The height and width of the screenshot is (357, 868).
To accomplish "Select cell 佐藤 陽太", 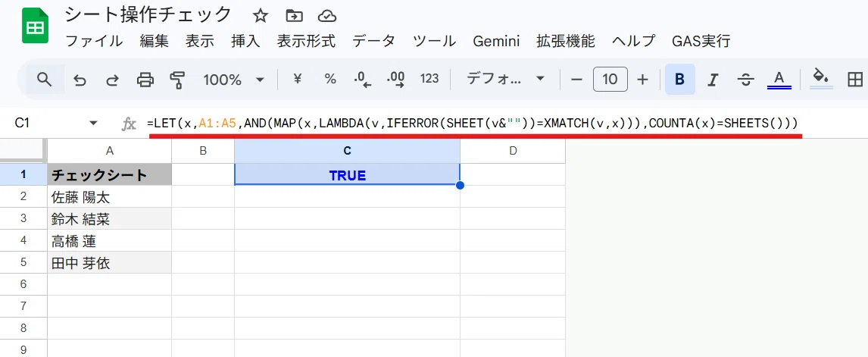I will point(110,196).
